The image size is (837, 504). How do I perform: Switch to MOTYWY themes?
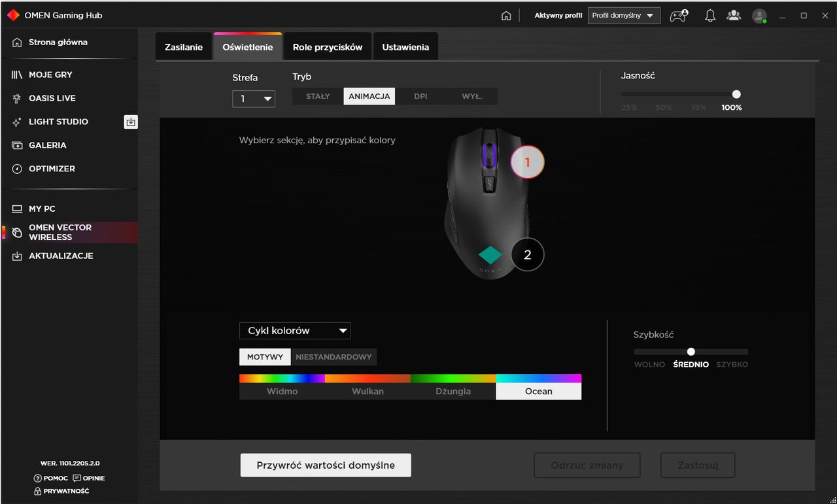point(265,357)
